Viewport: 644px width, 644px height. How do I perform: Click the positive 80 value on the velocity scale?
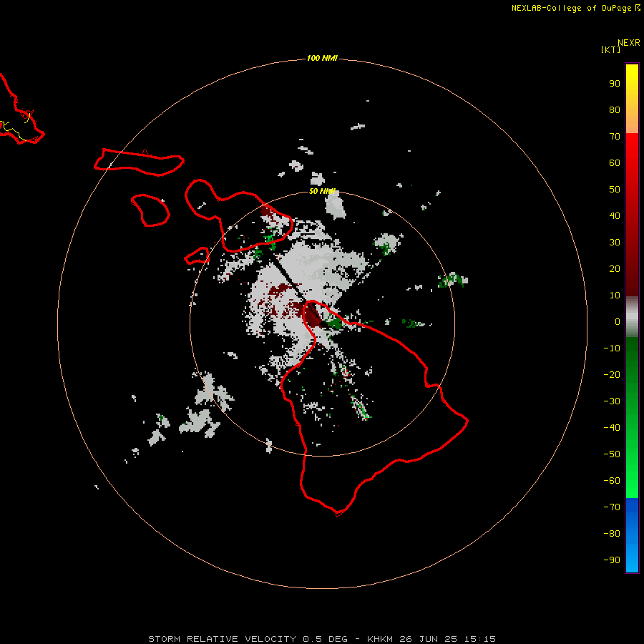pyautogui.click(x=615, y=110)
